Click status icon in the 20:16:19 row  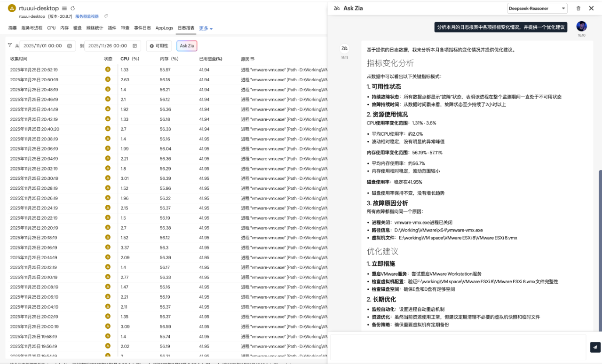tap(108, 247)
